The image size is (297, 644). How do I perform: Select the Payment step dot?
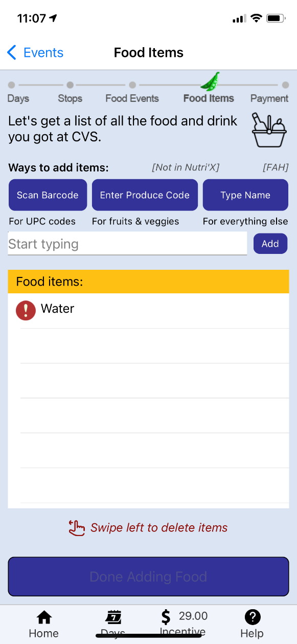(x=285, y=85)
